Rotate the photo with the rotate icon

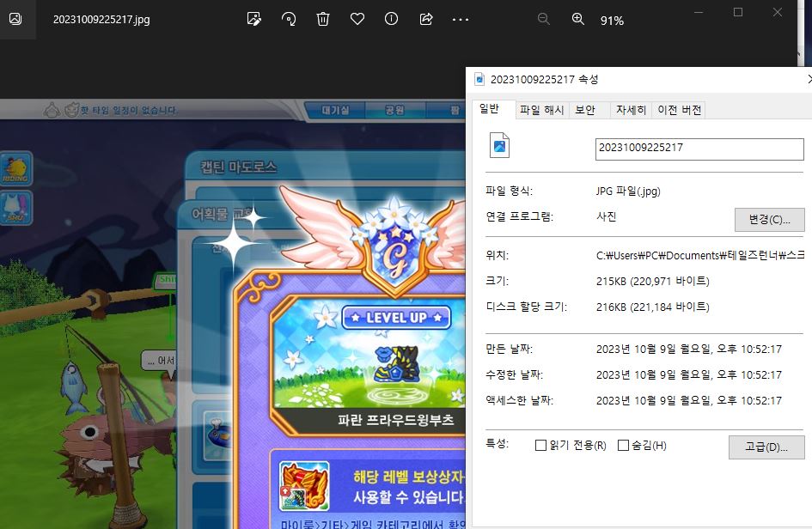tap(289, 19)
